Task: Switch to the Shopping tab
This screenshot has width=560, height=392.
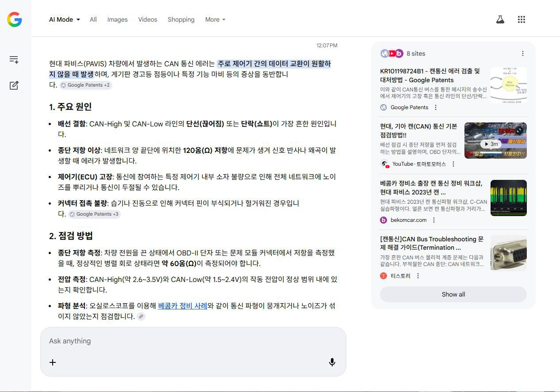Action: coord(181,19)
